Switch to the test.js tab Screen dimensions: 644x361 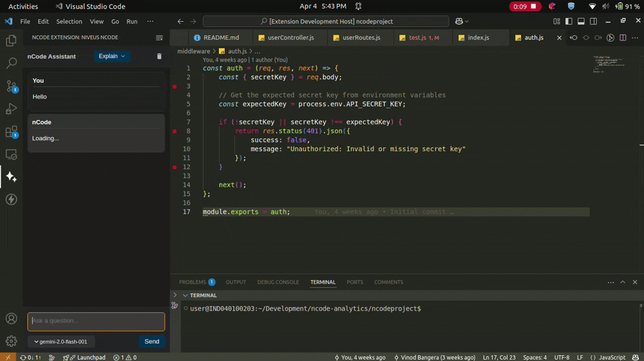click(x=423, y=38)
